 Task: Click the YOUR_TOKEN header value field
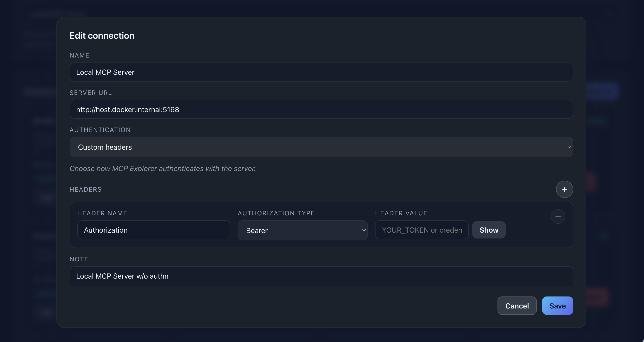pyautogui.click(x=422, y=230)
